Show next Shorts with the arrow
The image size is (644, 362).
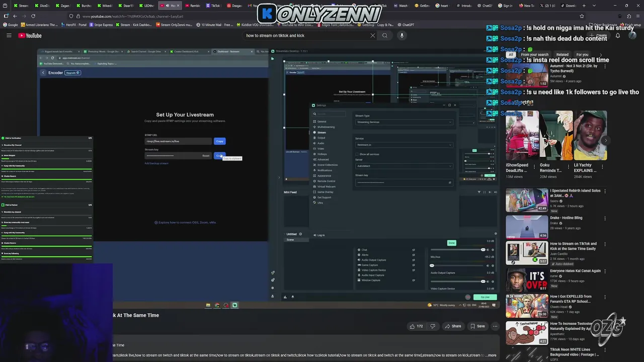606,141
